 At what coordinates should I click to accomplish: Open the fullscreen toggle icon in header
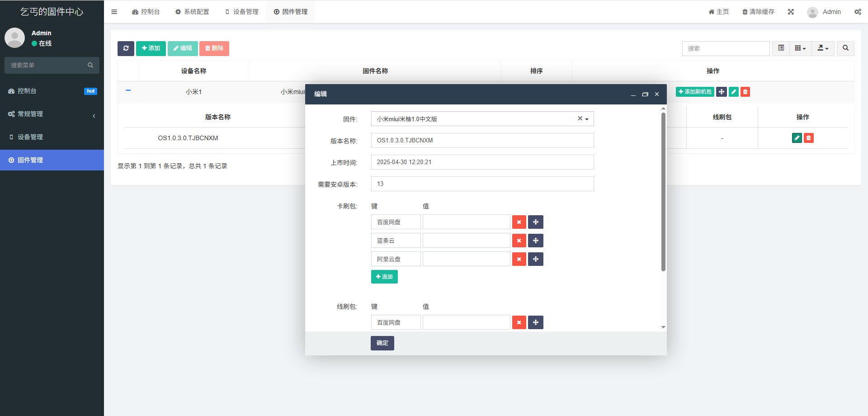coord(791,12)
